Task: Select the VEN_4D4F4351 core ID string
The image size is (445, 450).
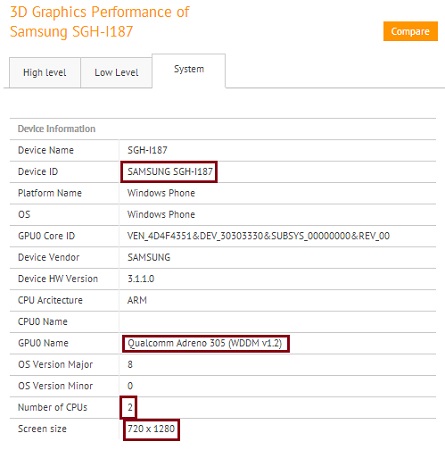Action: coord(258,236)
